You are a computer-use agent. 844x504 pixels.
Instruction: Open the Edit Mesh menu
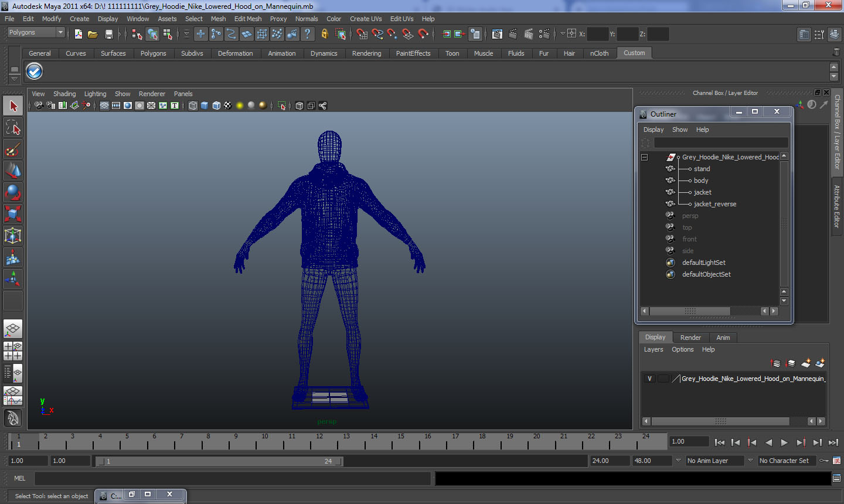click(248, 19)
